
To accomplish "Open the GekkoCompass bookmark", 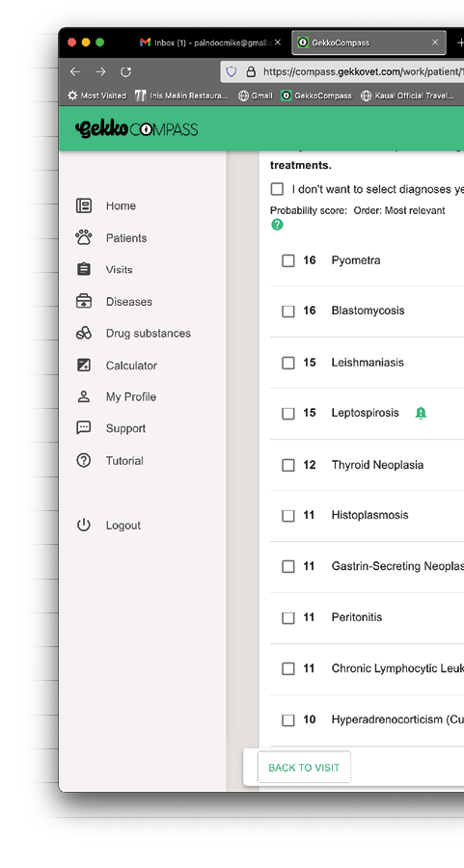I will pos(316,95).
